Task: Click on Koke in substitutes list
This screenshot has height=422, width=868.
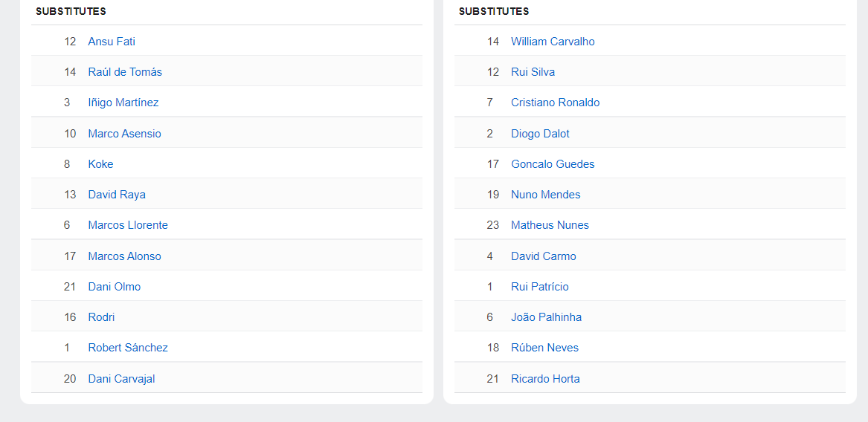Action: pyautogui.click(x=100, y=164)
